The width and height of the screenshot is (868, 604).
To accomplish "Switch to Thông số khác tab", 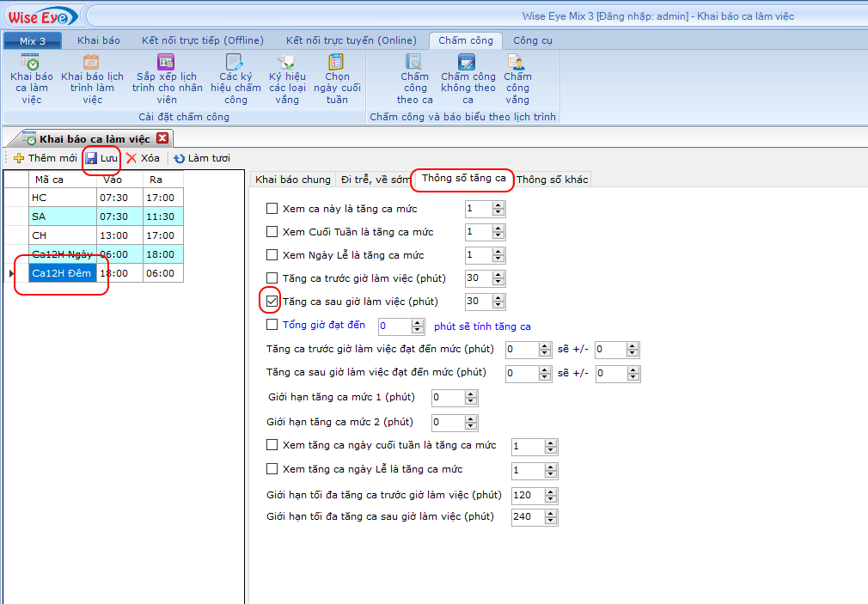I will click(552, 180).
